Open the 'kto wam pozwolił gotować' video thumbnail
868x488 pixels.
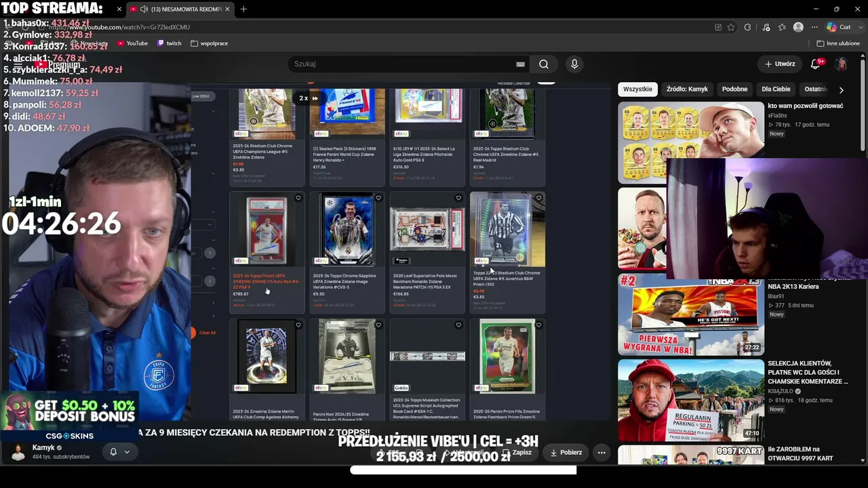click(690, 142)
